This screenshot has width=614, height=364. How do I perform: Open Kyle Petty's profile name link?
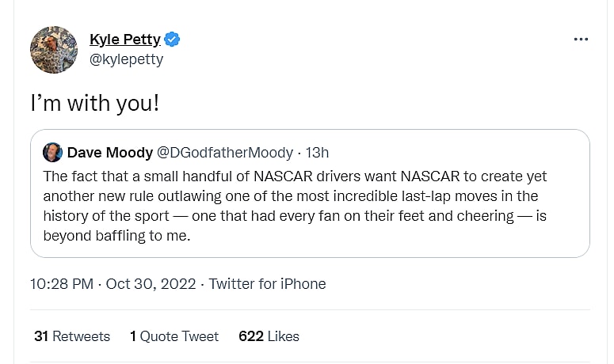[125, 39]
